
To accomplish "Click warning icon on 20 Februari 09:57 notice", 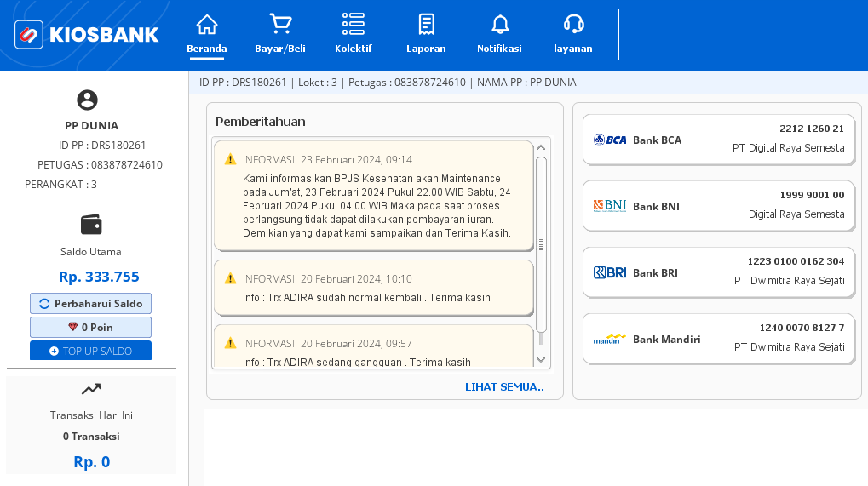I will 230,343.
